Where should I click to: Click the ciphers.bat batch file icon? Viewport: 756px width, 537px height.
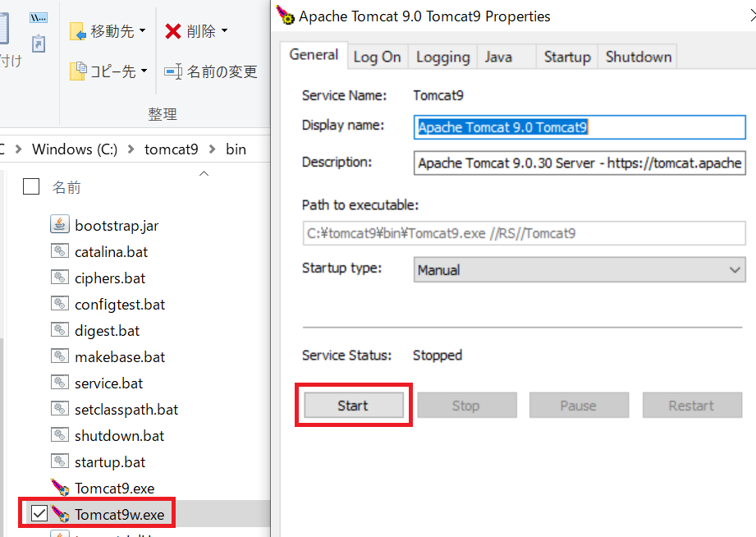point(60,278)
